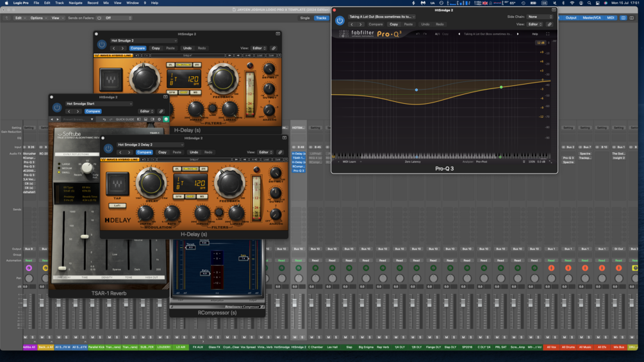Click Help in FabFilter Pro-Q 3
644x362 pixels.
click(535, 34)
